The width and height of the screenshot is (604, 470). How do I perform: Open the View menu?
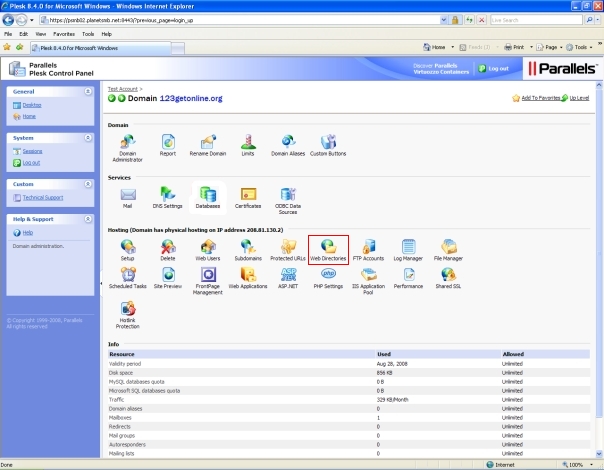[x=40, y=34]
